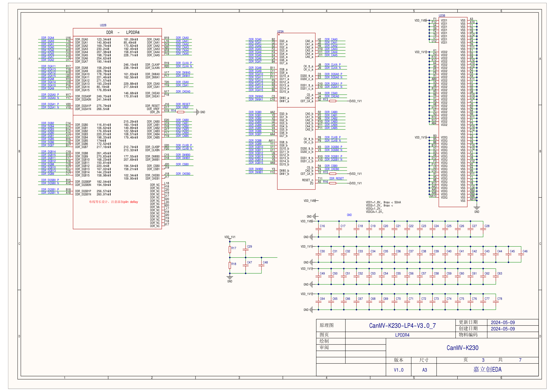
Task: Select resistor R18 symbol
Action: click(230, 265)
